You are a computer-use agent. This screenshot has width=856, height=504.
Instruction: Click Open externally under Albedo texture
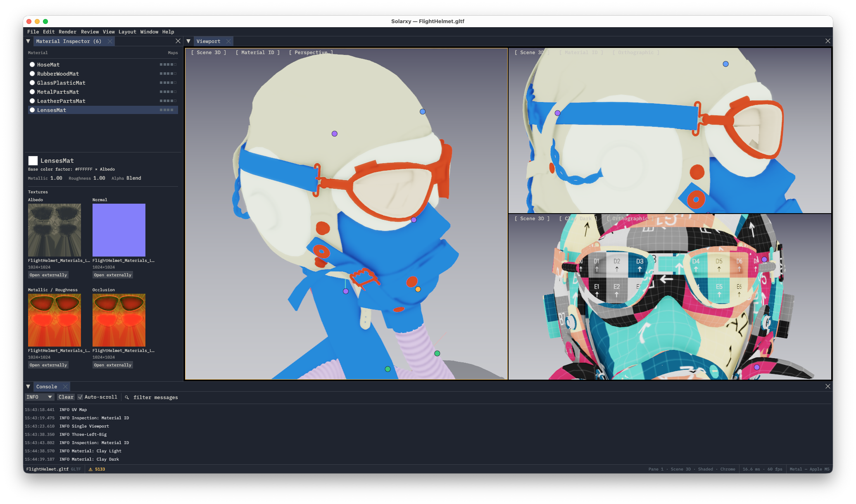tap(48, 275)
